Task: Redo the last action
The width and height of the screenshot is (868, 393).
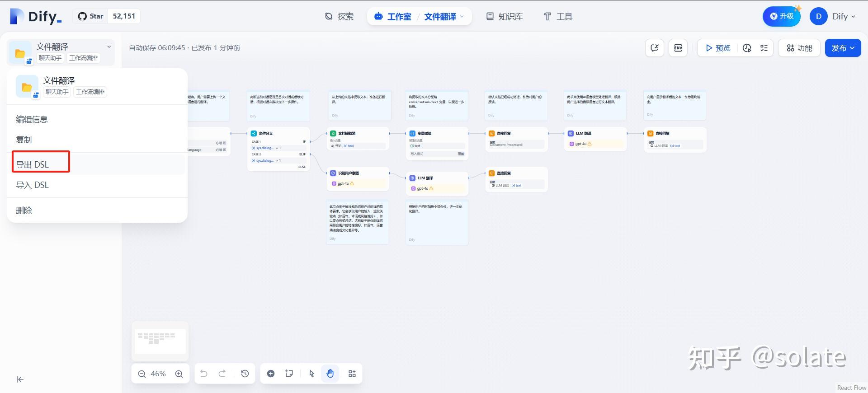Action: (222, 374)
